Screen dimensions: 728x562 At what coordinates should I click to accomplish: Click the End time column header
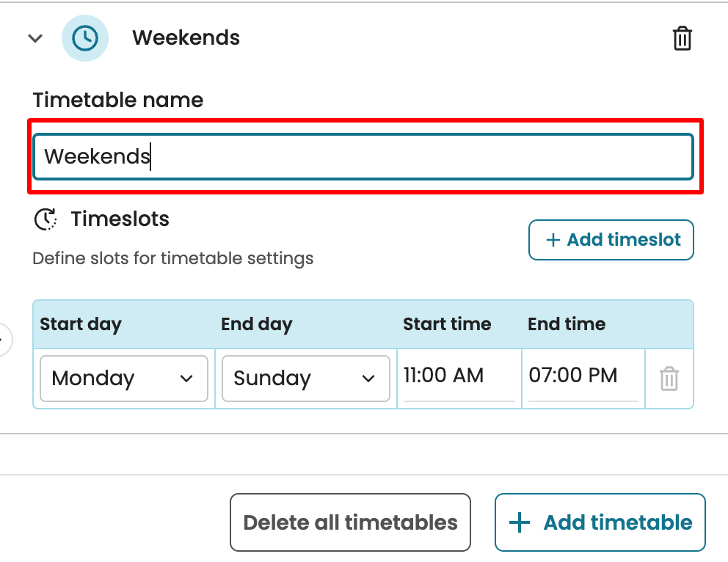point(567,324)
